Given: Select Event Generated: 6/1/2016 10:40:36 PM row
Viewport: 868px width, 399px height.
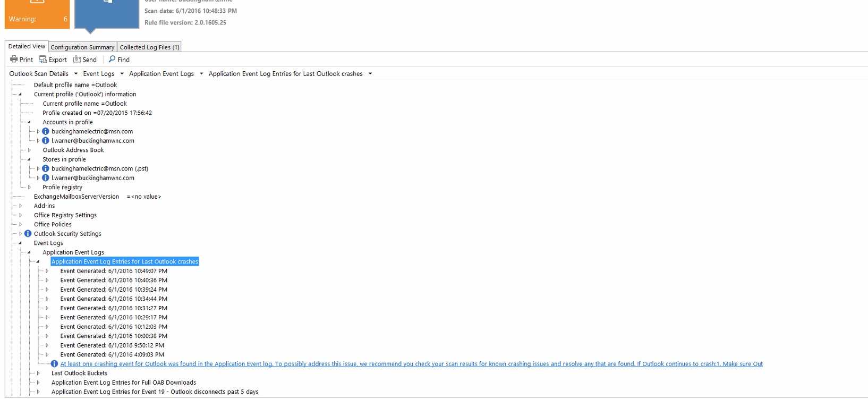Looking at the screenshot, I should [x=114, y=280].
